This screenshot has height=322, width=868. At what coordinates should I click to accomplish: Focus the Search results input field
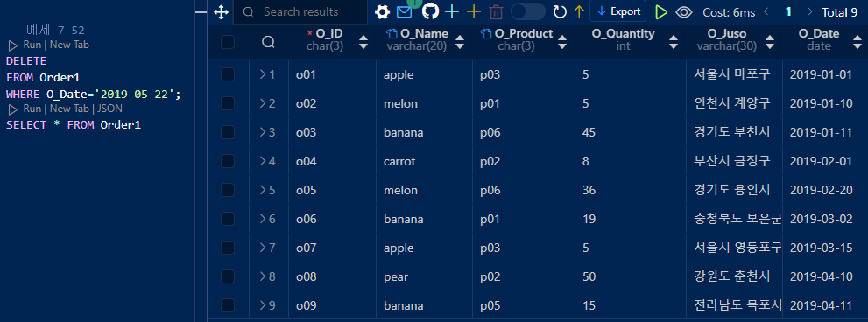[300, 11]
